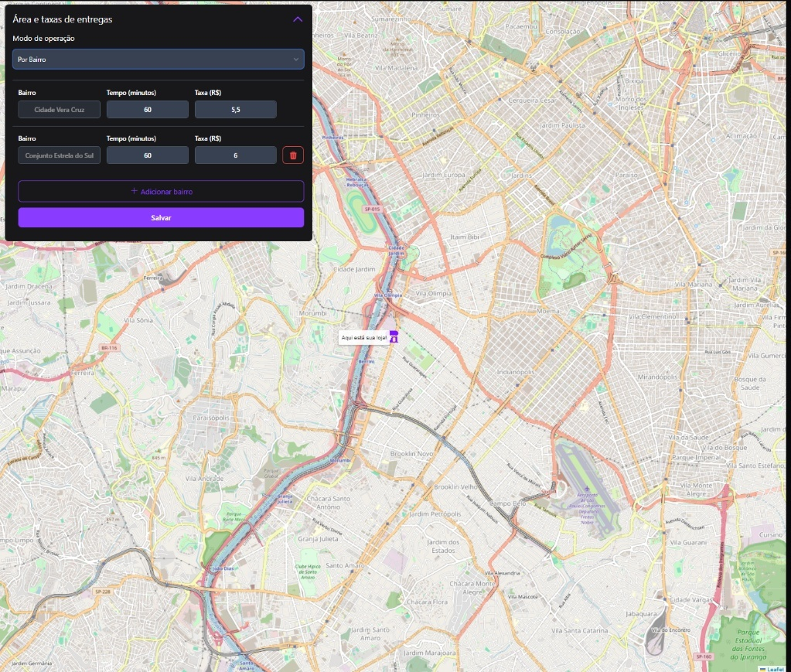Click the purple store marker on map
Viewport: 791px width, 672px height.
394,336
